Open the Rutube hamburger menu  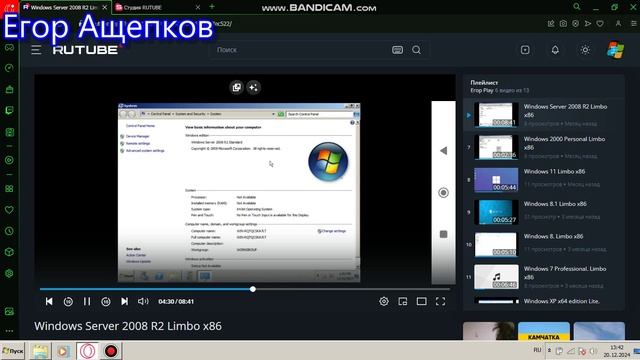pyautogui.click(x=36, y=50)
